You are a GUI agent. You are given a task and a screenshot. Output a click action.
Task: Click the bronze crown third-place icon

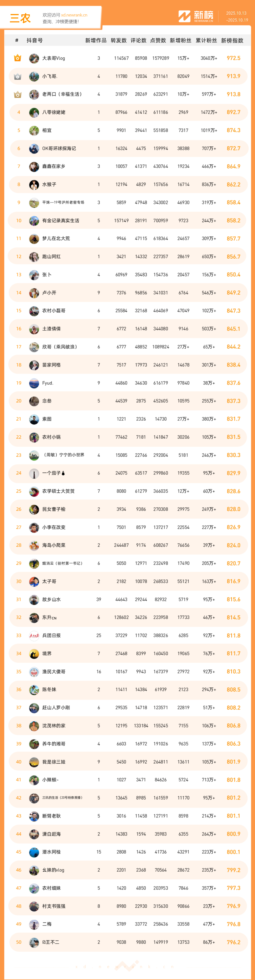pos(17,94)
